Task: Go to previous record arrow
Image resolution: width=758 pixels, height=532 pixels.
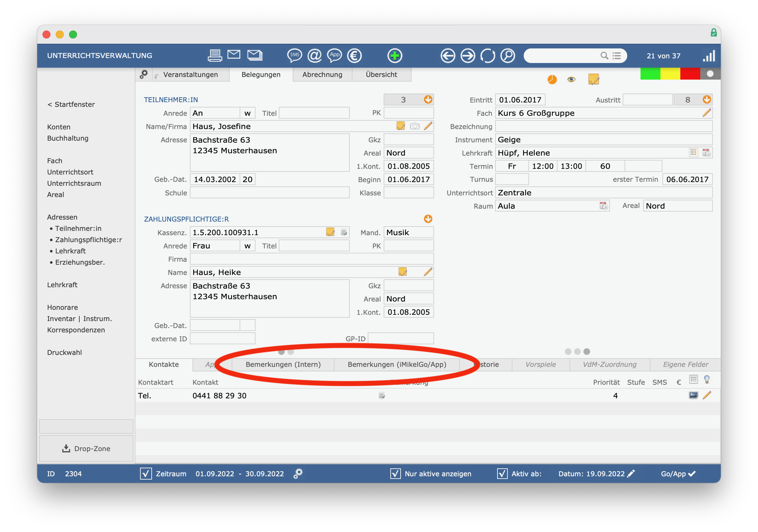Action: [448, 55]
